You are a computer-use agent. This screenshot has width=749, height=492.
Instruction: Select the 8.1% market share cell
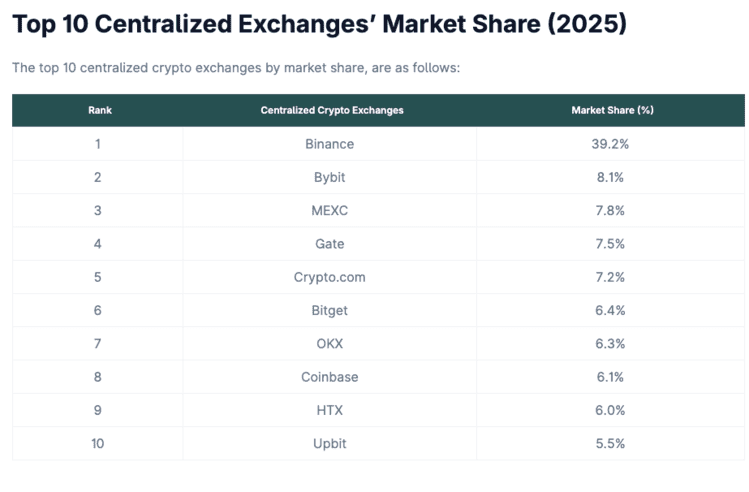point(610,177)
